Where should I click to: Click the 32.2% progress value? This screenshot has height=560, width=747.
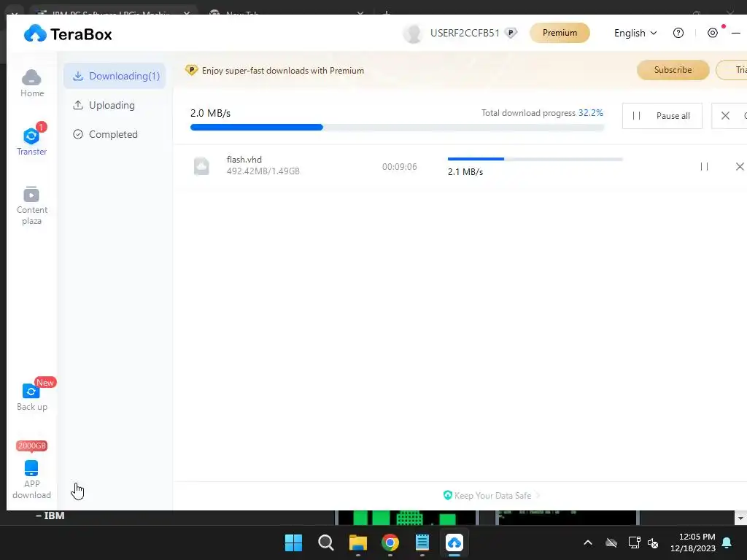[x=591, y=113]
